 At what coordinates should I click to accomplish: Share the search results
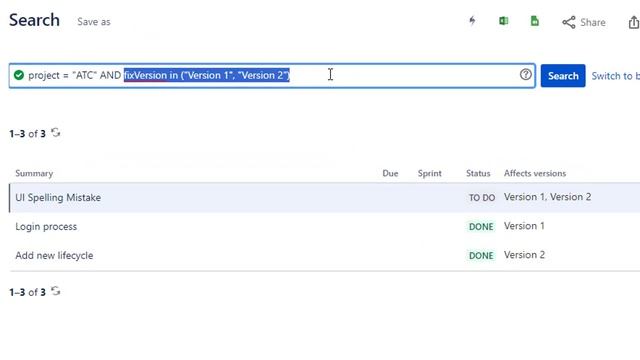pyautogui.click(x=584, y=22)
